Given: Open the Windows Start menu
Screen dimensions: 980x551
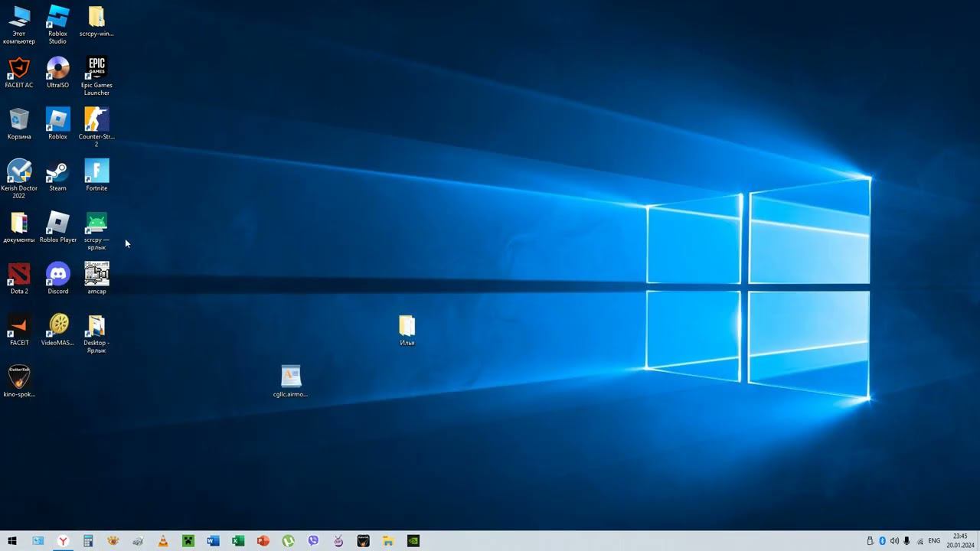Looking at the screenshot, I should tap(12, 541).
